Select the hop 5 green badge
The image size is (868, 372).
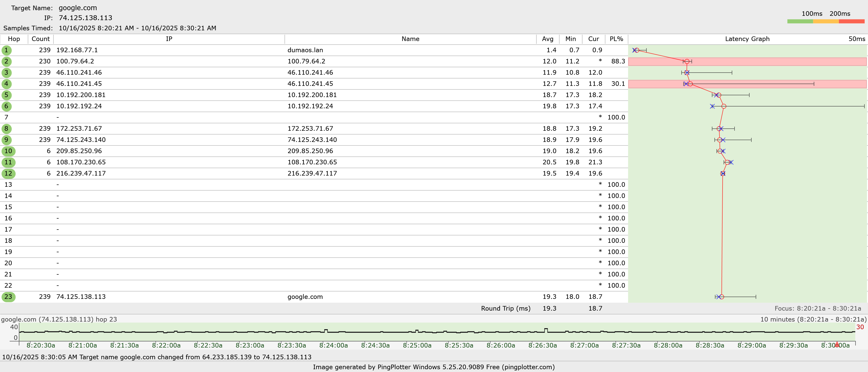6,95
